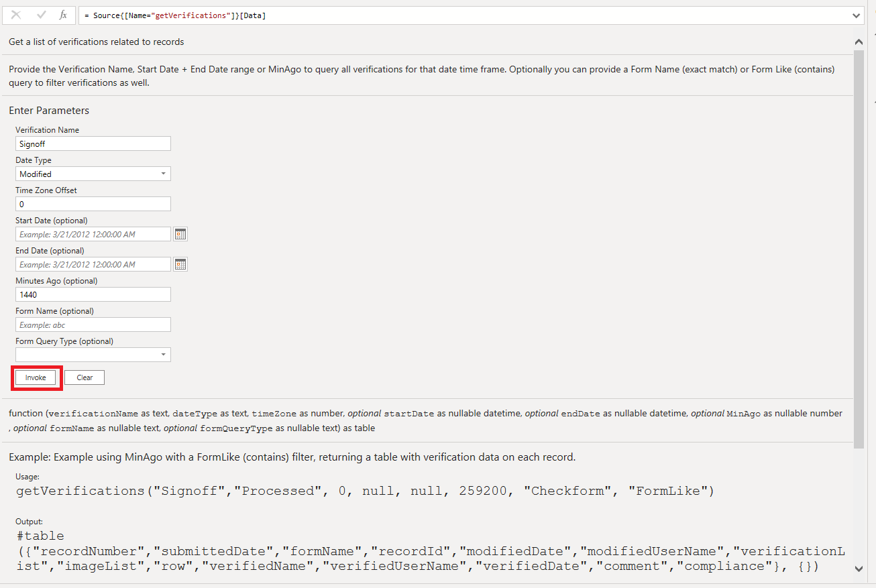Click the Clear button
This screenshot has width=876, height=588.
pyautogui.click(x=85, y=377)
